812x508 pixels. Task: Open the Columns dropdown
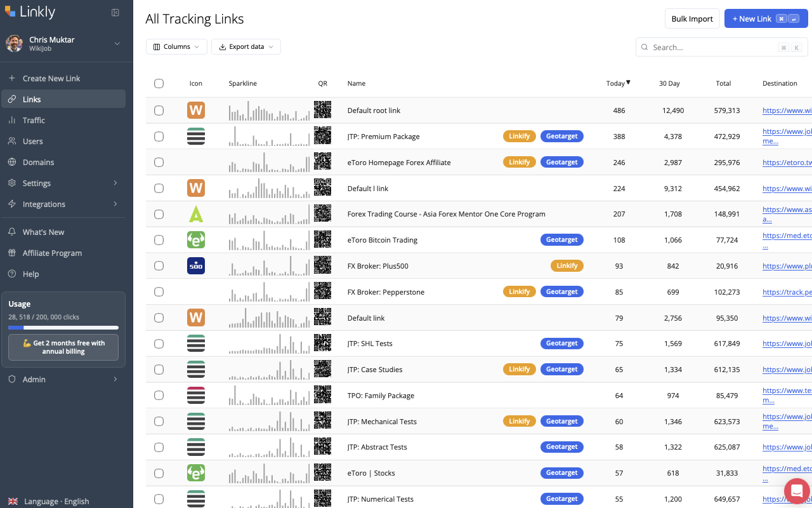point(176,46)
